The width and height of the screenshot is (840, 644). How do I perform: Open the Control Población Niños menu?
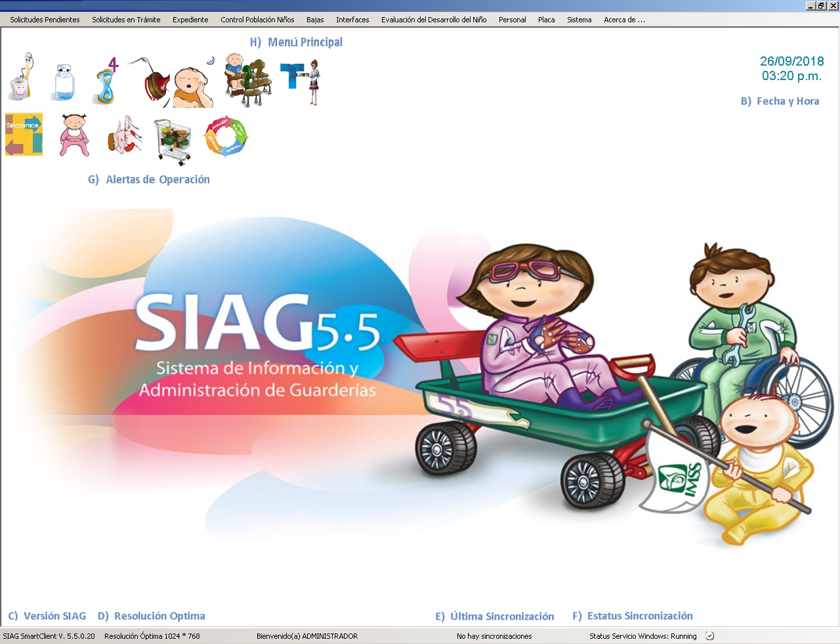click(257, 20)
